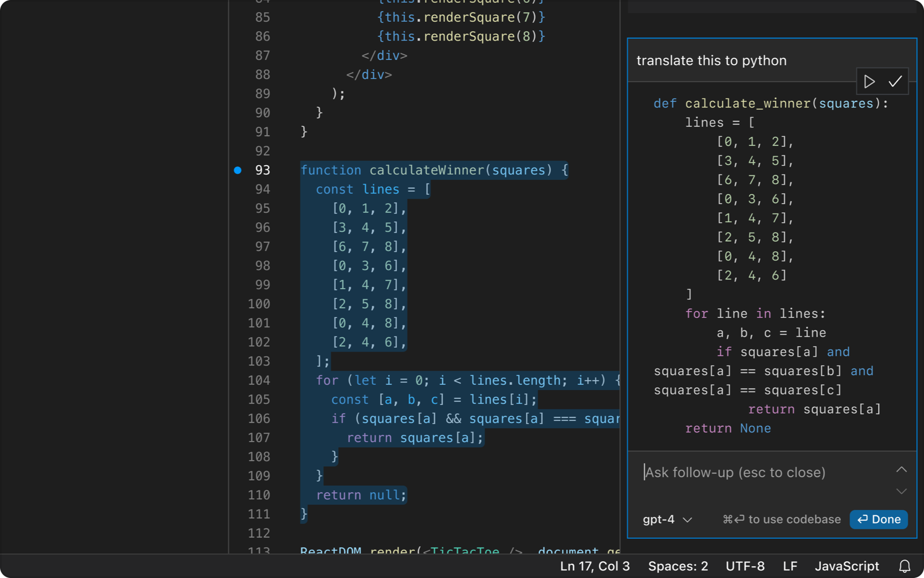
Task: Click line number 104 in the gutter
Action: coord(259,381)
